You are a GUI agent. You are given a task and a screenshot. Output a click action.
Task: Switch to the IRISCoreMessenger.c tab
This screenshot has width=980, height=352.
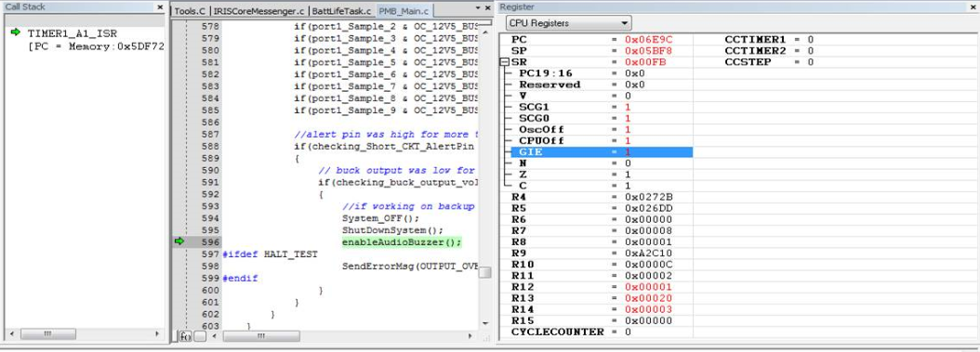coord(258,11)
